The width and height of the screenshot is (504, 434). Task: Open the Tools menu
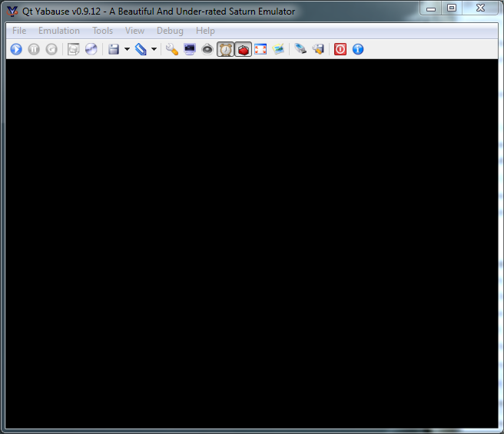102,31
